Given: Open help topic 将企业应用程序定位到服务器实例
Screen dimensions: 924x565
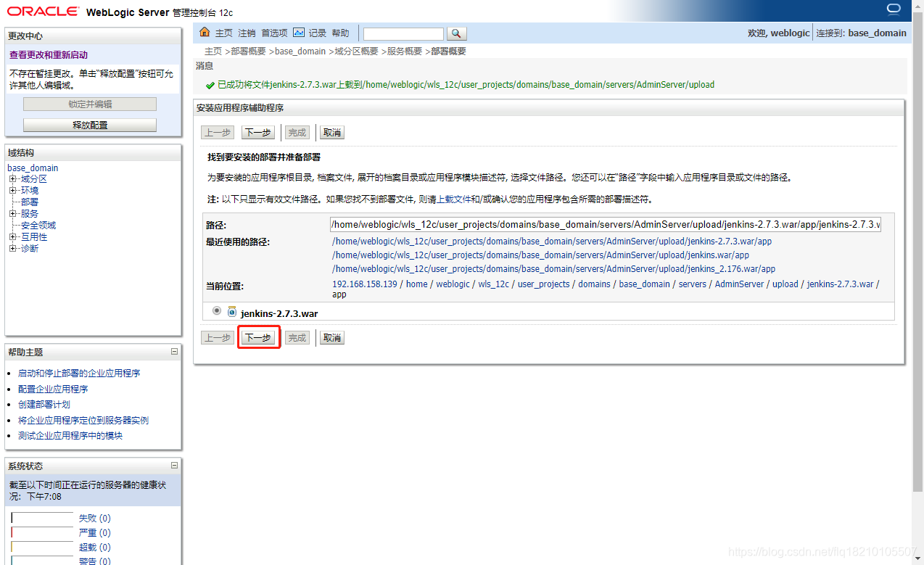Looking at the screenshot, I should coord(83,421).
